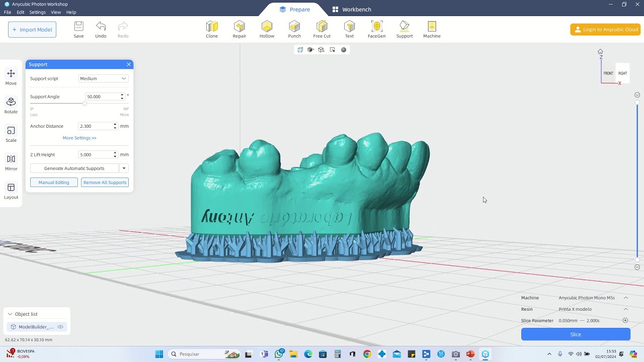Show hidden system tray icons
The width and height of the screenshot is (644, 362).
tap(549, 354)
